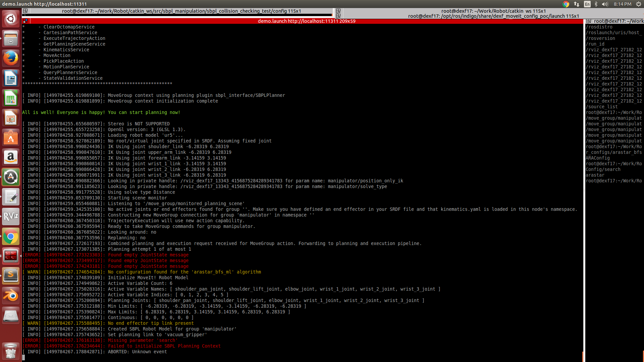The height and width of the screenshot is (362, 644).
Task: Open the clock showing 8:14 PM
Action: point(622,4)
